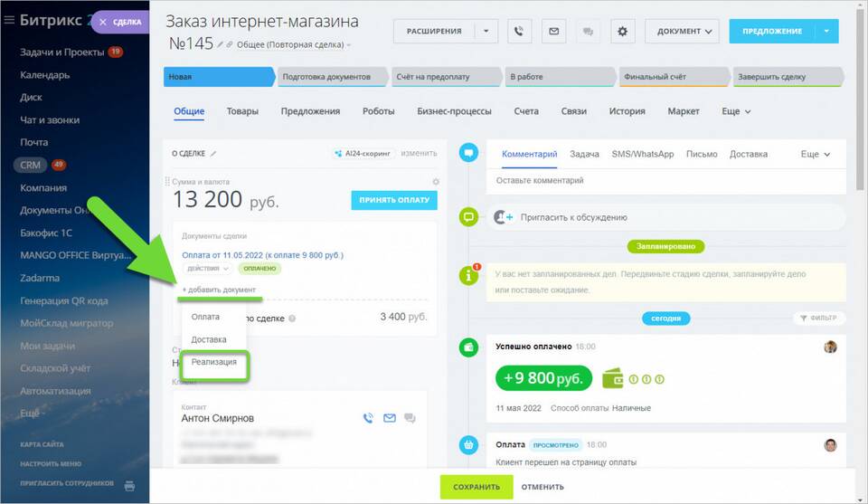Select Реализация from the document menu
Viewport: 868px width, 504px height.
214,362
